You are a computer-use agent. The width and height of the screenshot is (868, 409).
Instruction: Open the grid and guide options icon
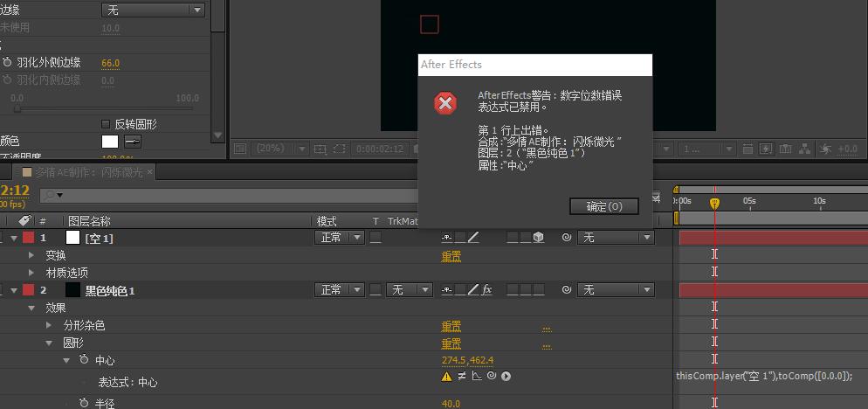point(320,149)
